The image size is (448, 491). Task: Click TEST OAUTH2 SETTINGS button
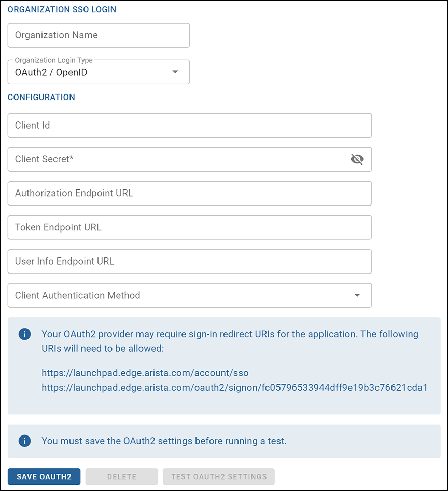(x=219, y=476)
